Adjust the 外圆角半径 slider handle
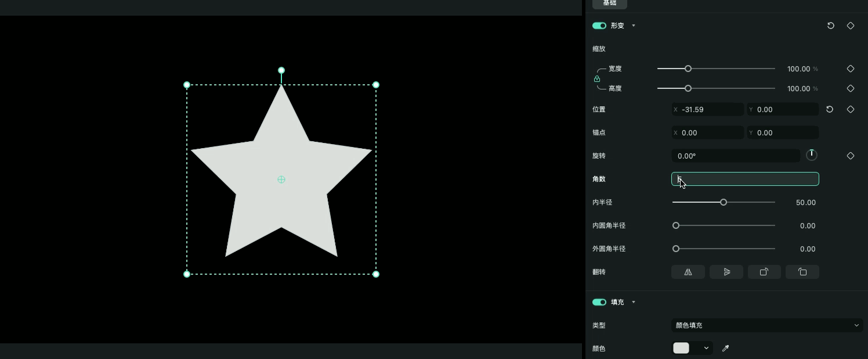Viewport: 868px width, 359px height. point(676,249)
